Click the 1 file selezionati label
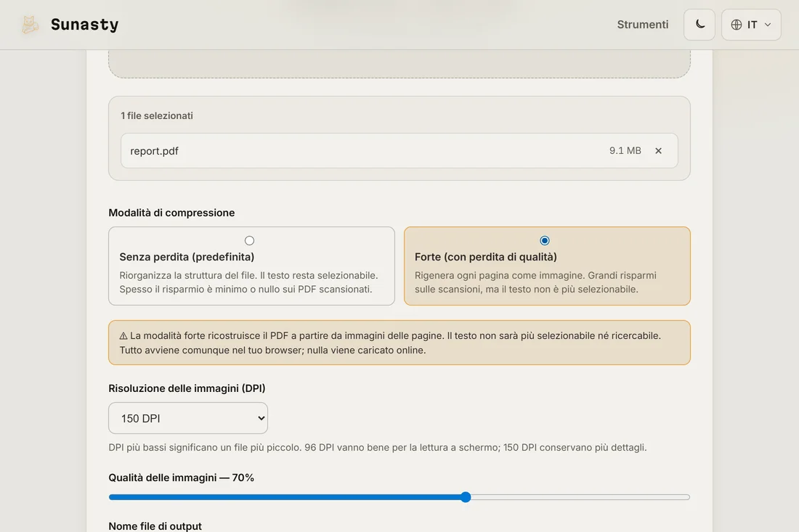Image resolution: width=799 pixels, height=532 pixels. (x=157, y=115)
